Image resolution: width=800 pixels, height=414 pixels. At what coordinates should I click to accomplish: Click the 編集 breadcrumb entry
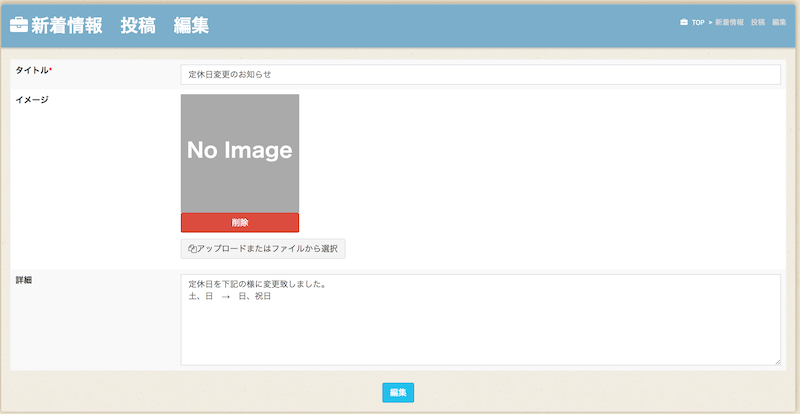click(x=779, y=22)
